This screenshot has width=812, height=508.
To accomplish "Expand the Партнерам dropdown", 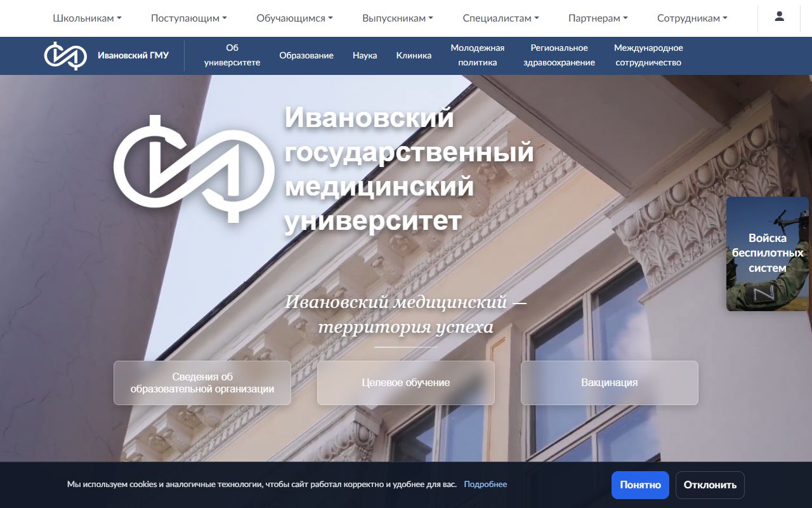I will coord(598,18).
